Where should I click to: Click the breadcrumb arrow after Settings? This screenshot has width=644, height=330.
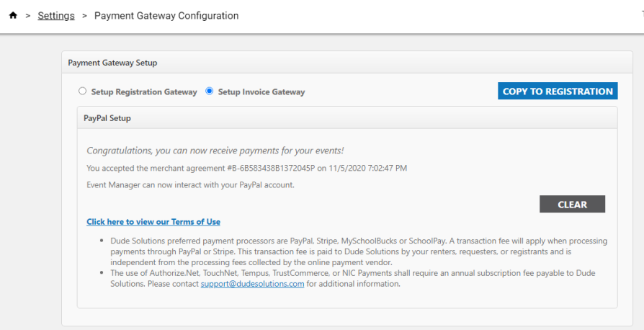click(84, 16)
